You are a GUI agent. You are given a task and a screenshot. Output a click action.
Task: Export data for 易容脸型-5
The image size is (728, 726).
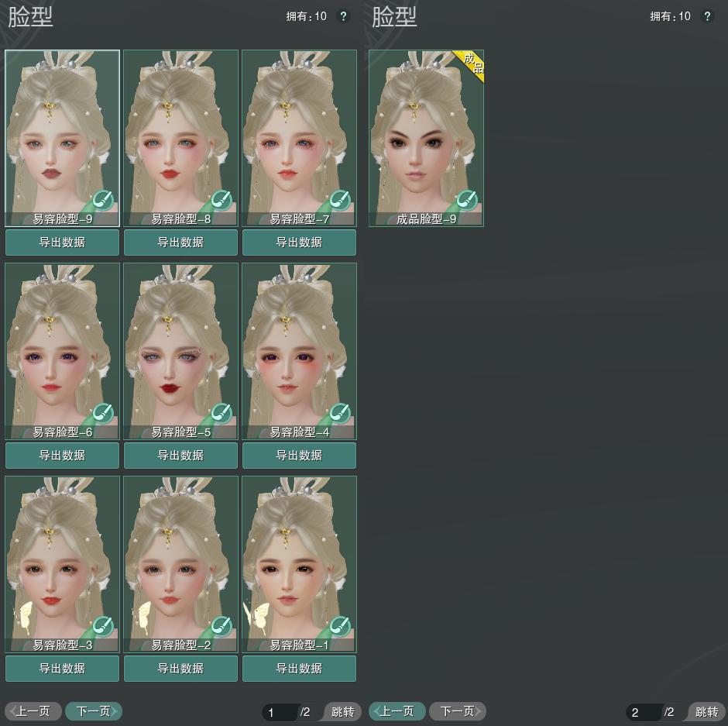coord(181,455)
